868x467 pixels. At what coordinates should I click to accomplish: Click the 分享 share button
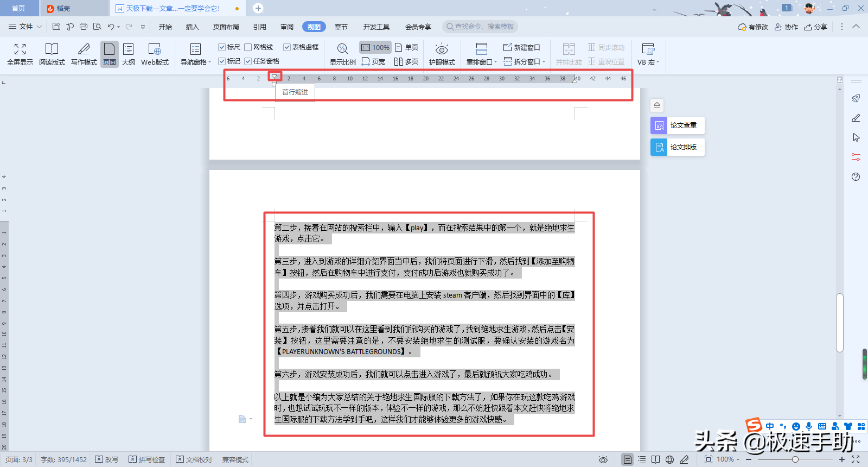tap(815, 27)
